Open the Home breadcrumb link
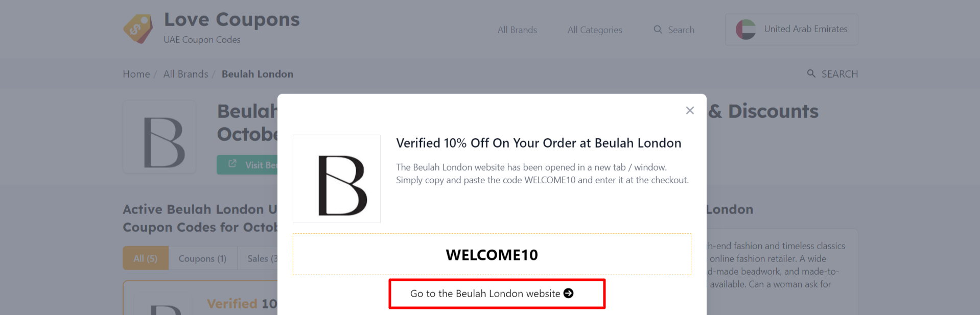The height and width of the screenshot is (315, 980). [x=136, y=74]
